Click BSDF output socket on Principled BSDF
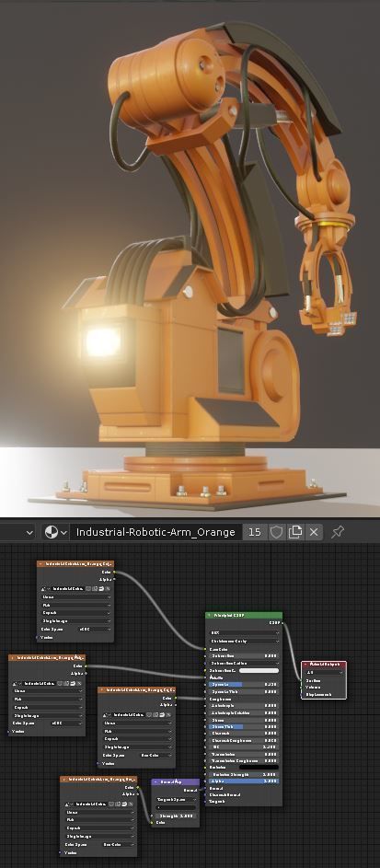The width and height of the screenshot is (380, 868). coord(283,623)
